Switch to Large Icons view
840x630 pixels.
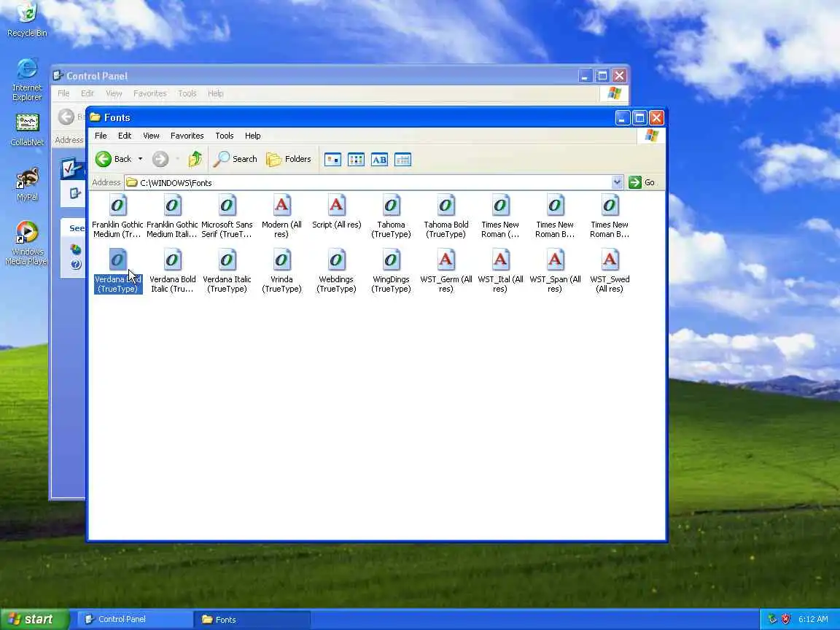(x=332, y=160)
